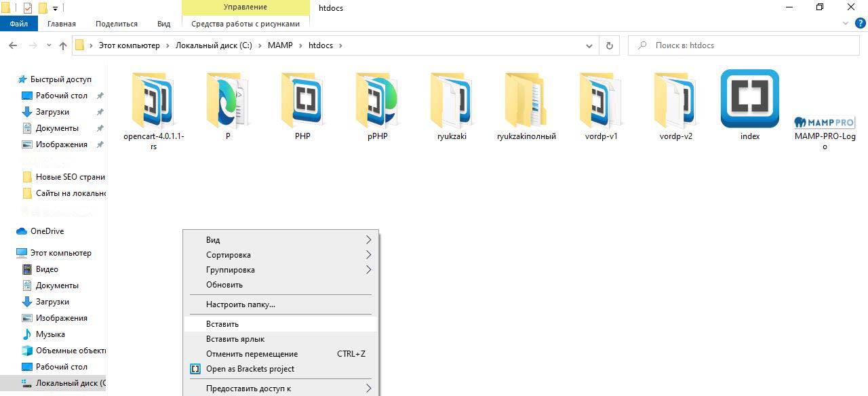The width and height of the screenshot is (868, 396).
Task: Select Open as Brackets project
Action: point(250,369)
